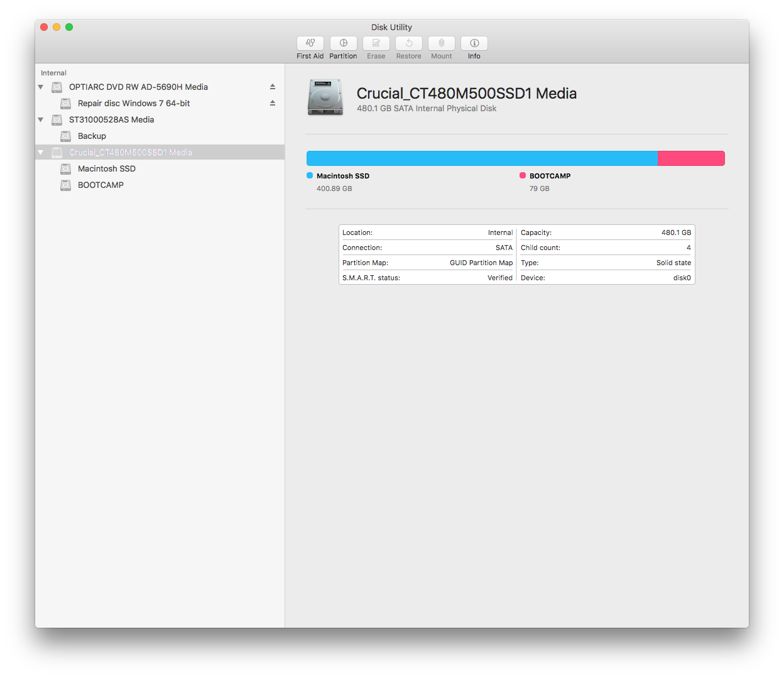784x678 pixels.
Task: Select Crucial_CT480M500SSD1 Media in sidebar
Action: pos(160,152)
